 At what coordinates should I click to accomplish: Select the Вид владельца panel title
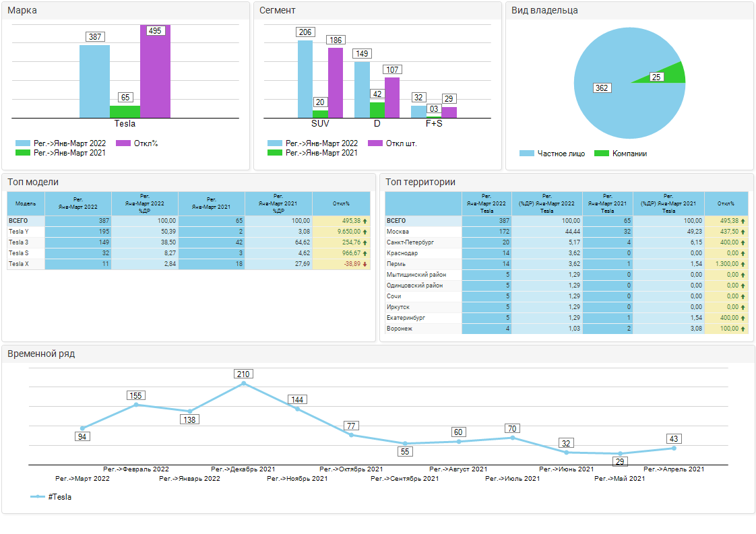coord(544,10)
